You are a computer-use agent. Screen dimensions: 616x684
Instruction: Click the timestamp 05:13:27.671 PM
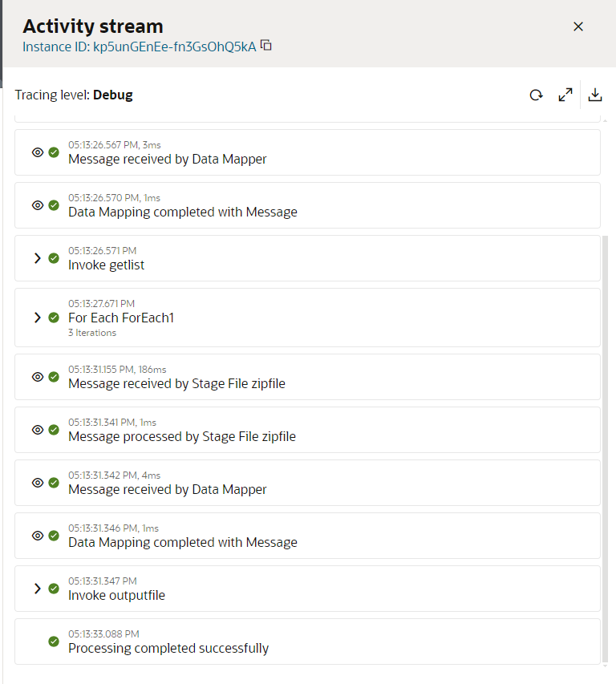pos(101,303)
